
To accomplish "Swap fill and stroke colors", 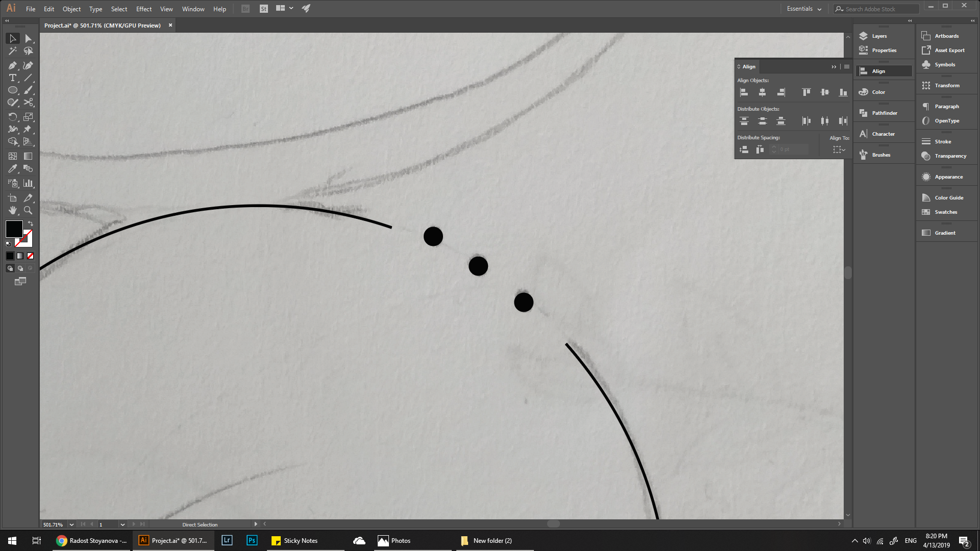I will click(31, 224).
